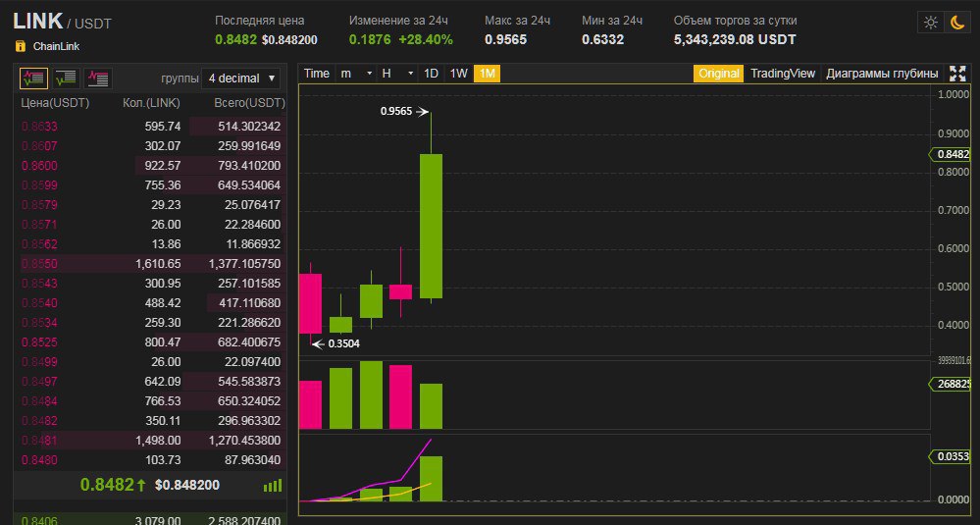
Task: Click the 0.8482 price tag on chart axis
Action: coord(950,154)
